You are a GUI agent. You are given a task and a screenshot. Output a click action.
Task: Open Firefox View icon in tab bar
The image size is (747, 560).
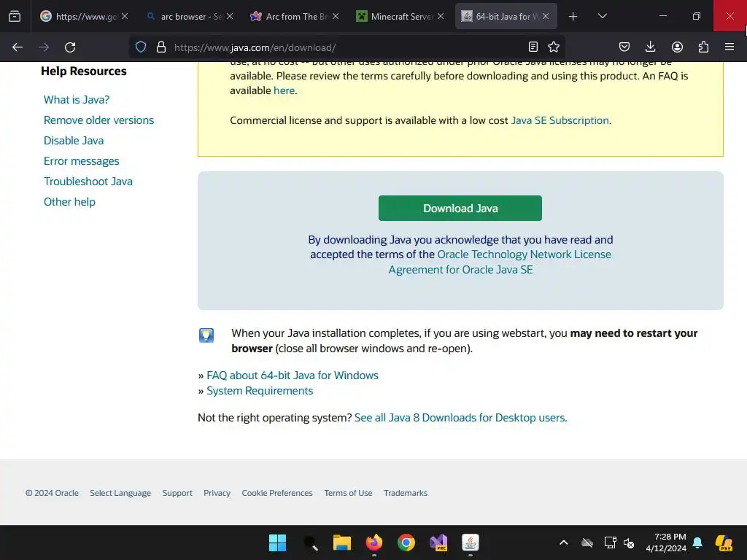(15, 16)
